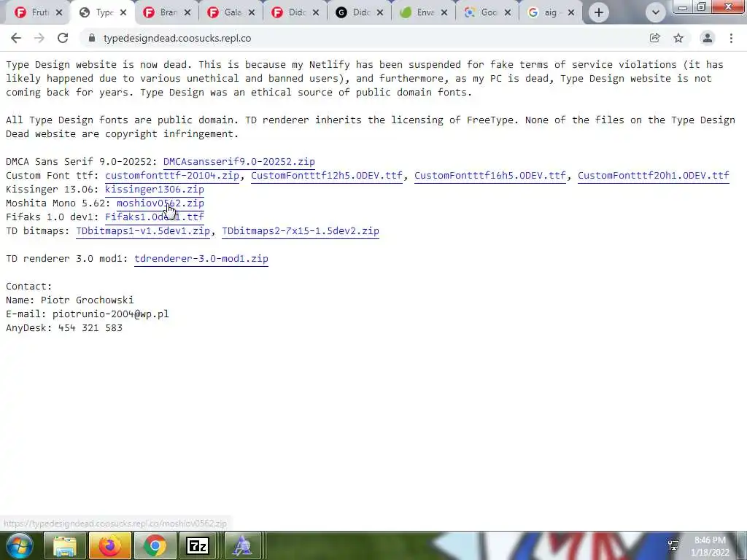Viewport: 747px width, 560px height.
Task: Click the e-mail piotrunio-2004@wp.pl text
Action: pos(111,314)
